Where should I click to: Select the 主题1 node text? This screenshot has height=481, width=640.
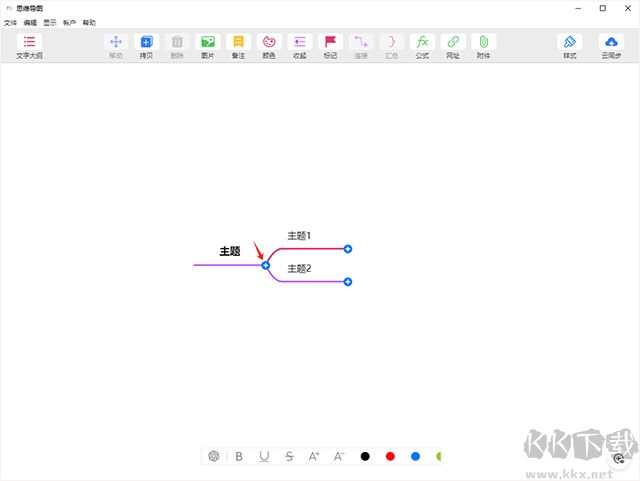point(299,236)
